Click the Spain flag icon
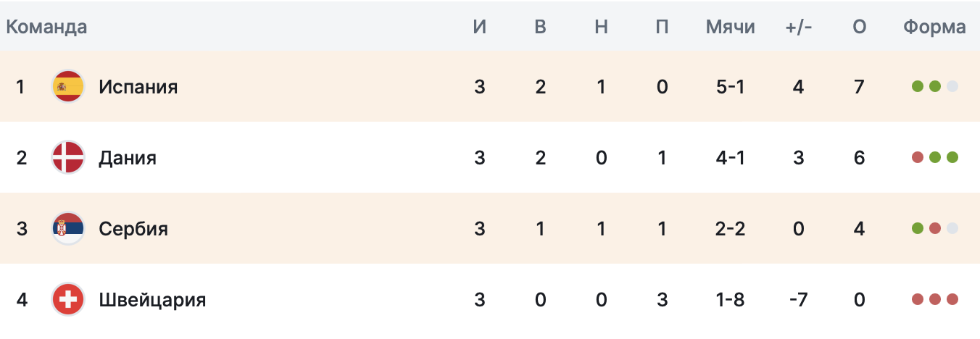This screenshot has height=339, width=980. pos(69,87)
